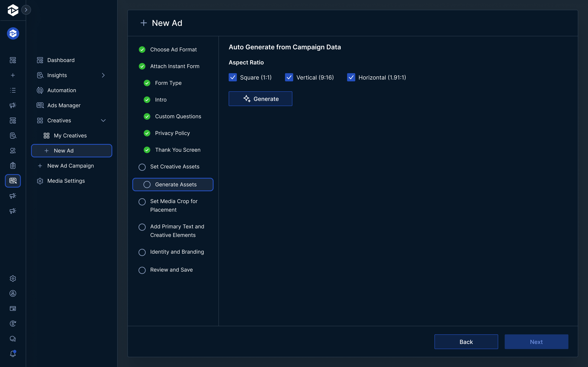Expand the Insights submenu chevron
Viewport: 588px width, 367px height.
coord(103,75)
